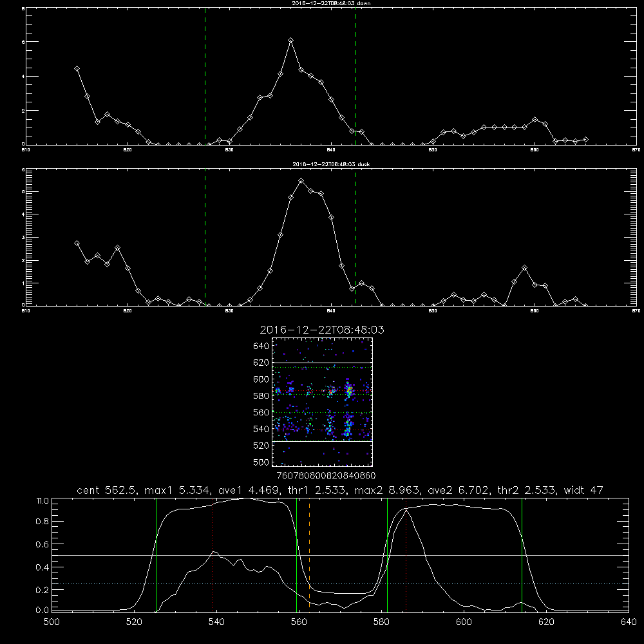
Task: Click the right red dotted peak line in profile plot
Action: (406, 554)
